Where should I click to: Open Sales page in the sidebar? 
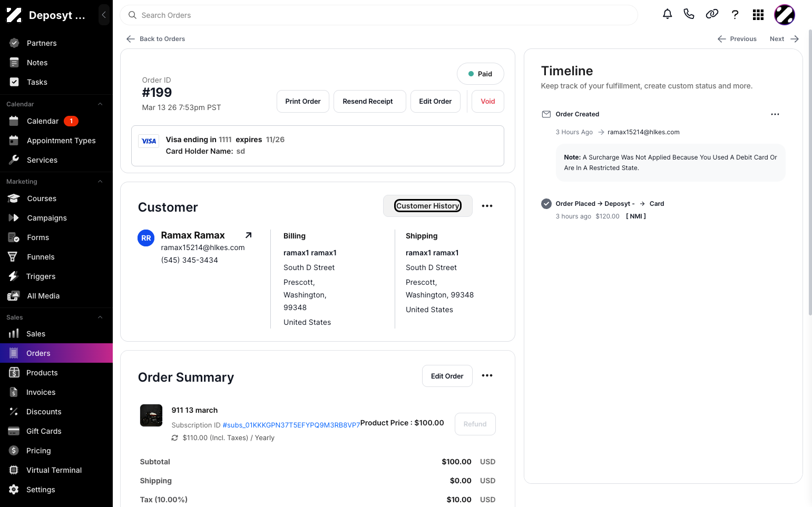tap(56, 334)
